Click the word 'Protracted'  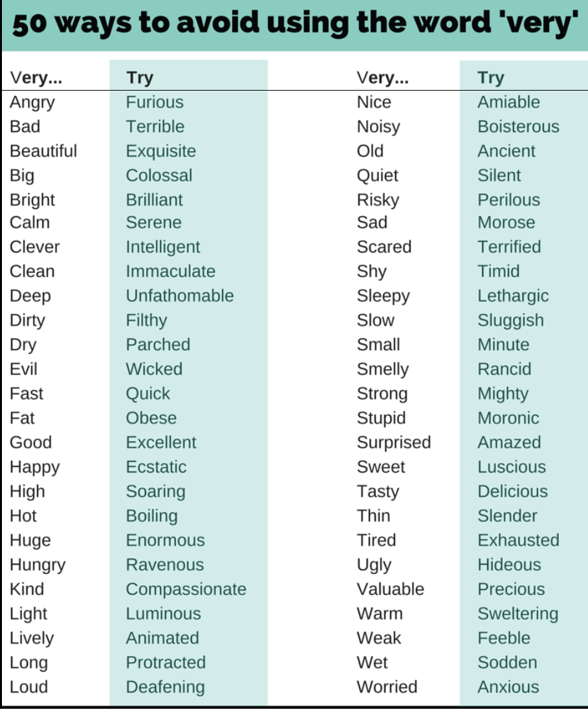click(166, 663)
